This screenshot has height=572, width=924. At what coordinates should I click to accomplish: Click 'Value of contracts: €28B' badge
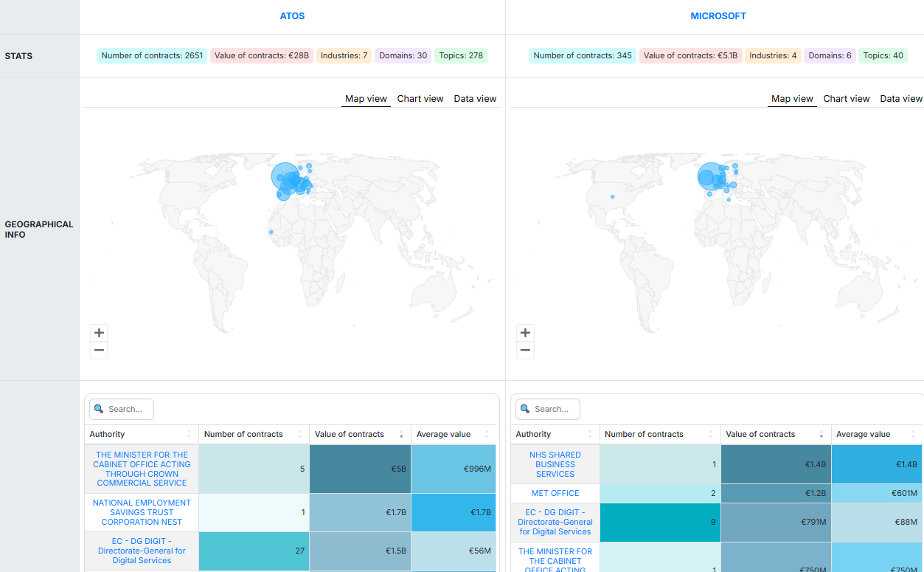point(262,55)
